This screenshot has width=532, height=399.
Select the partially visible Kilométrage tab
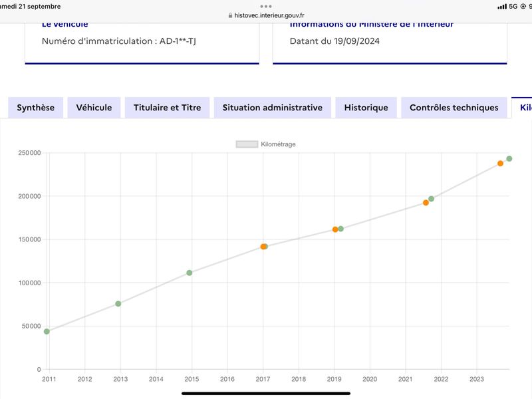click(x=522, y=108)
